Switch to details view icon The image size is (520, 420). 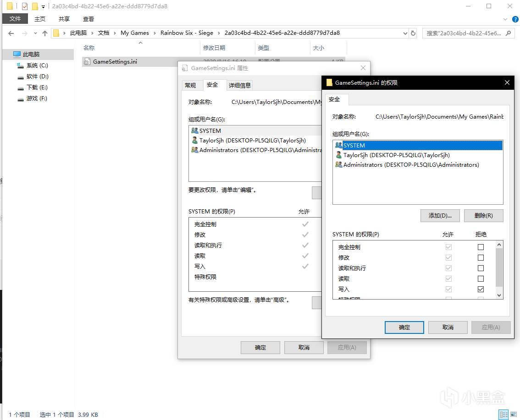point(504,415)
